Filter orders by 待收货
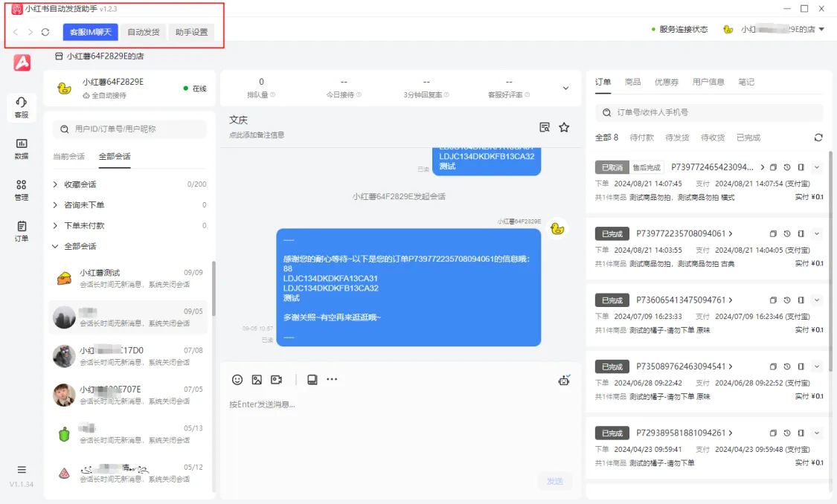The height and width of the screenshot is (504, 837). (x=713, y=138)
